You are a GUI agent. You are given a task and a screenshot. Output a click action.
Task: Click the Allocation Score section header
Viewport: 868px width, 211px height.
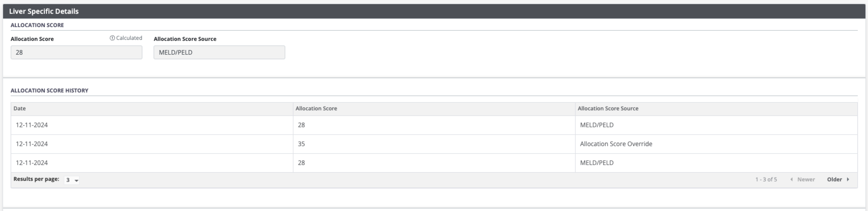point(38,25)
